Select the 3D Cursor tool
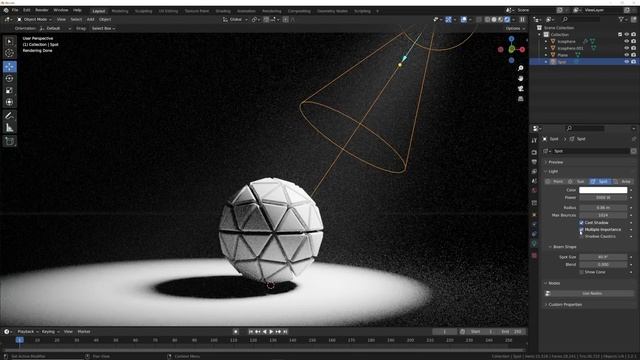This screenshot has width=640, height=360. coord(9,53)
